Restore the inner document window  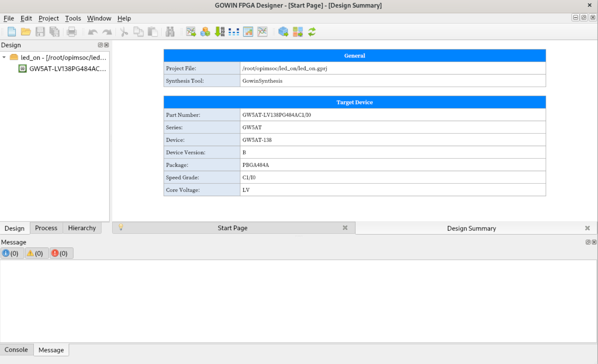pos(584,18)
